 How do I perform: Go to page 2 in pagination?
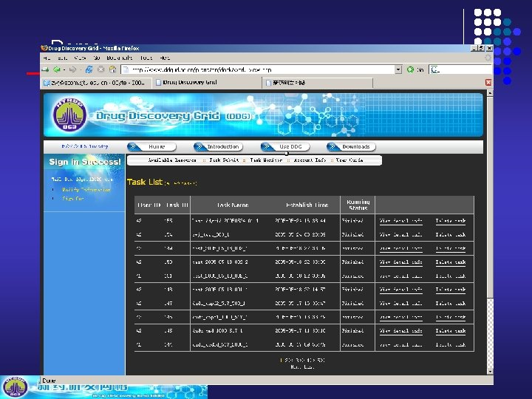[x=289, y=361]
